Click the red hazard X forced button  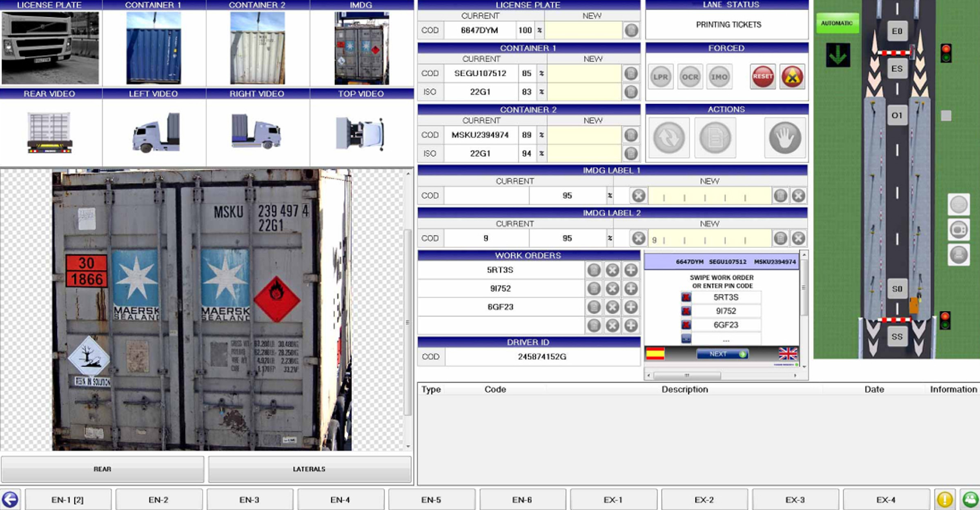tap(792, 76)
